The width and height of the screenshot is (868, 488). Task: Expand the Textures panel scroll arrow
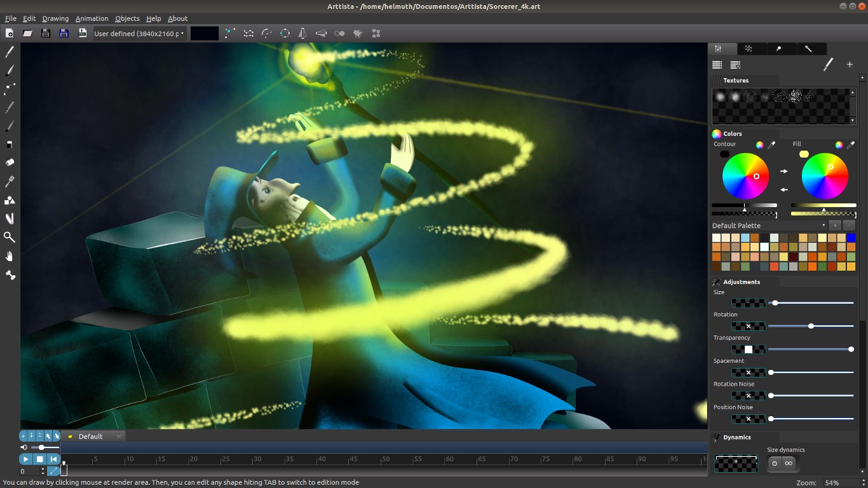point(853,120)
